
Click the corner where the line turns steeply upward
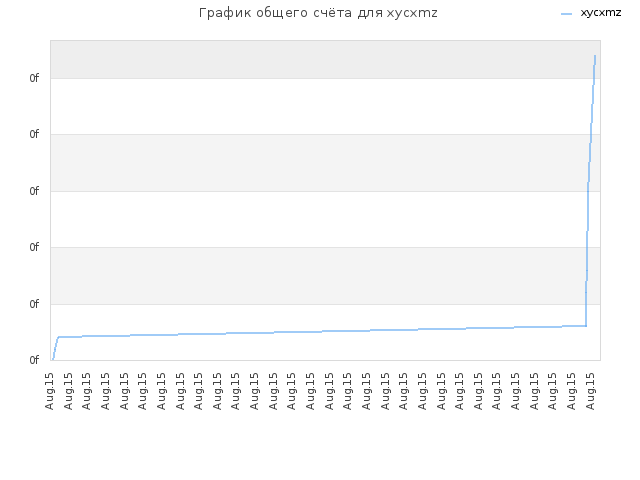586,326
